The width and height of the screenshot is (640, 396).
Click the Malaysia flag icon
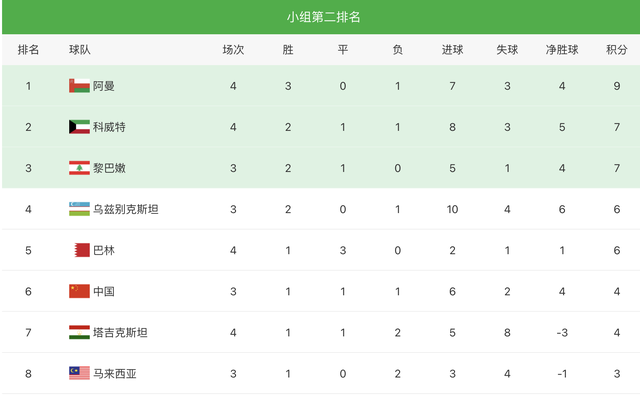tap(79, 373)
